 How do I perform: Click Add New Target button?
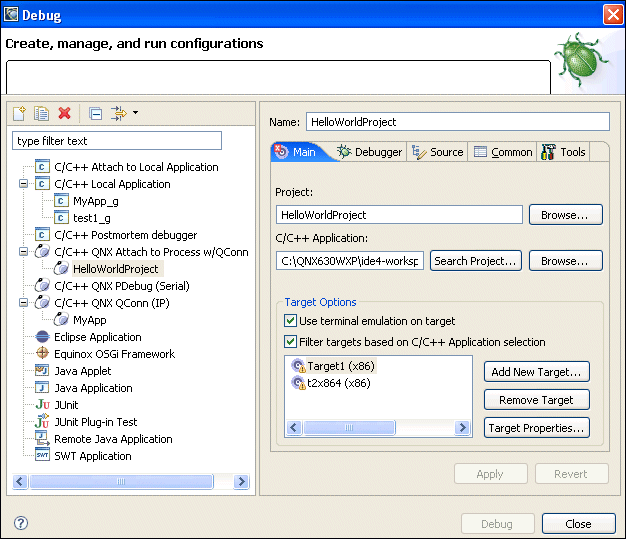coord(536,372)
